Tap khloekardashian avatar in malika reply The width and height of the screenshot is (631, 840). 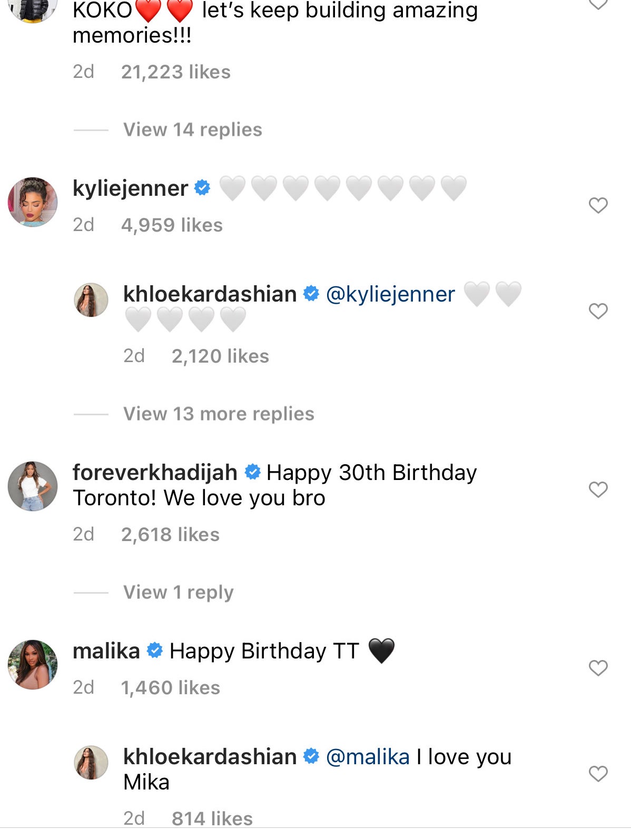pos(91,763)
